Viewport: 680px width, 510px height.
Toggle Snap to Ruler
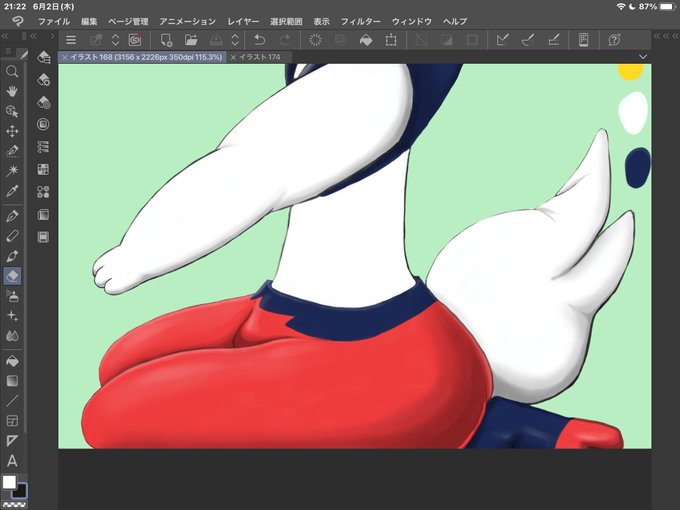tap(503, 40)
